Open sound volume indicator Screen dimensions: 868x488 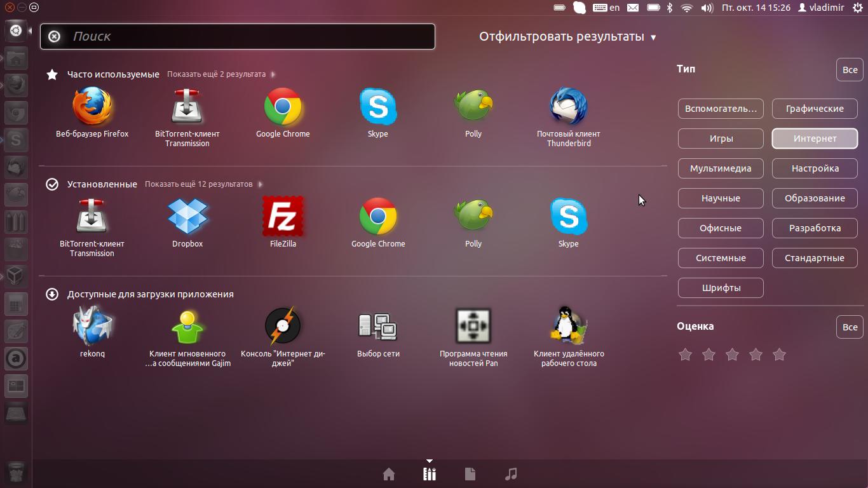[x=707, y=8]
